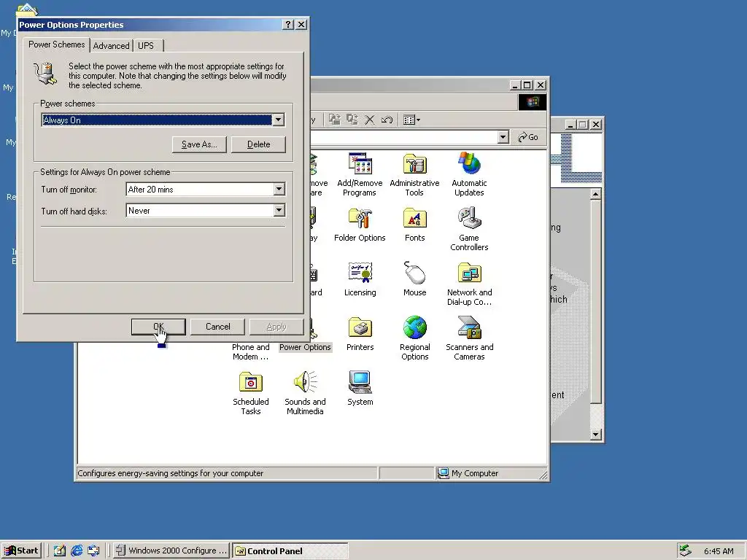Viewport: 747px width, 560px height.
Task: Open Sounds and Multimedia icon
Action: [x=305, y=393]
